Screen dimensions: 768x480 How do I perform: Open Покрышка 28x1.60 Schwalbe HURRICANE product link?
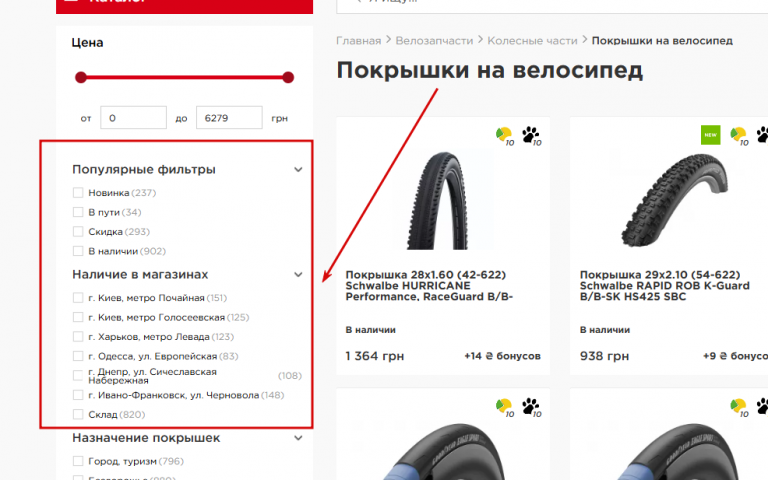[429, 286]
